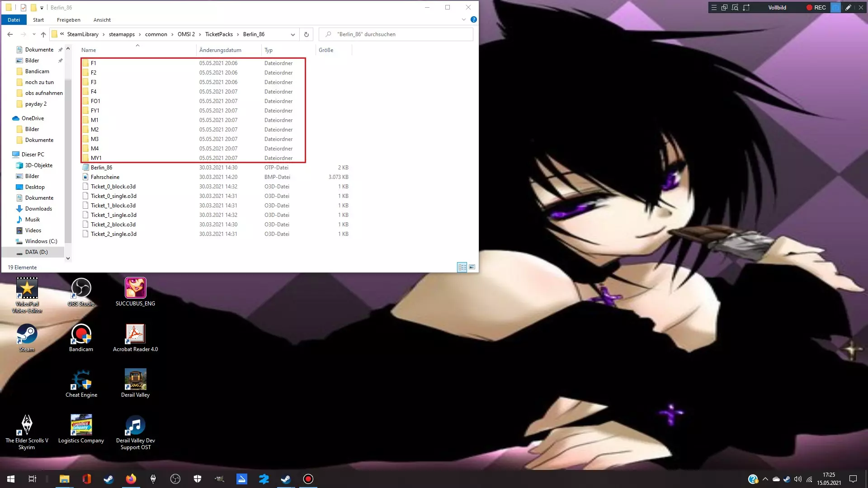Sort files by Änderungsdatum column header
Screen dimensions: 868x488
(220, 50)
